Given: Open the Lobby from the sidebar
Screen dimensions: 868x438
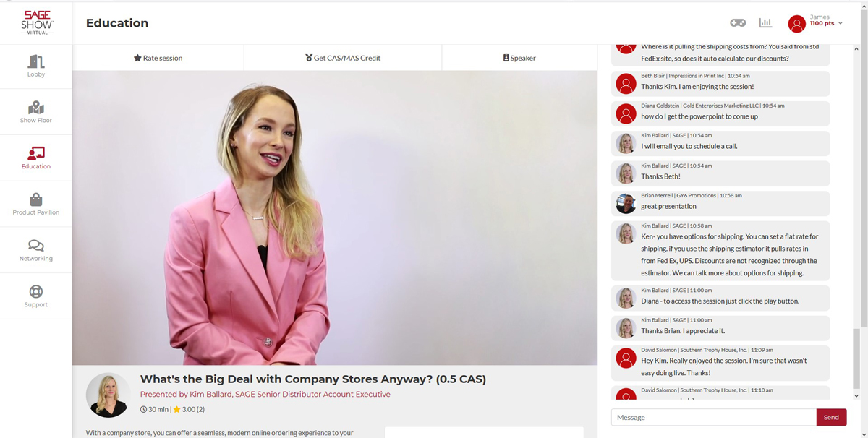Looking at the screenshot, I should coord(36,66).
